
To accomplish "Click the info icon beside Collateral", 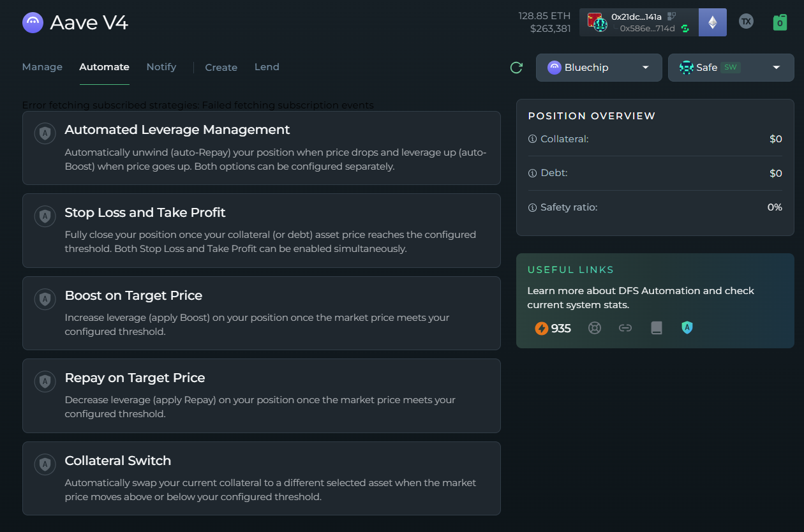I will click(x=532, y=139).
